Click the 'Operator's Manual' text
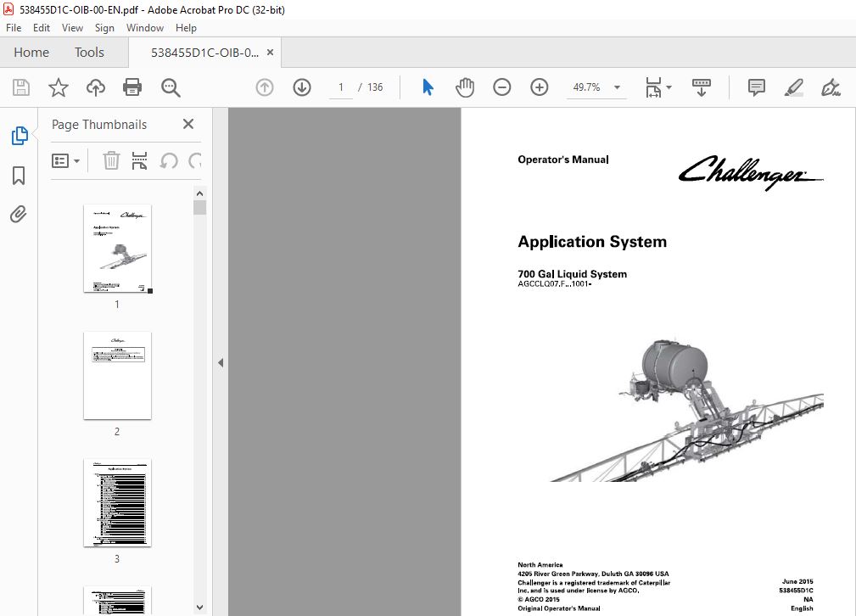The image size is (856, 616). pos(562,160)
